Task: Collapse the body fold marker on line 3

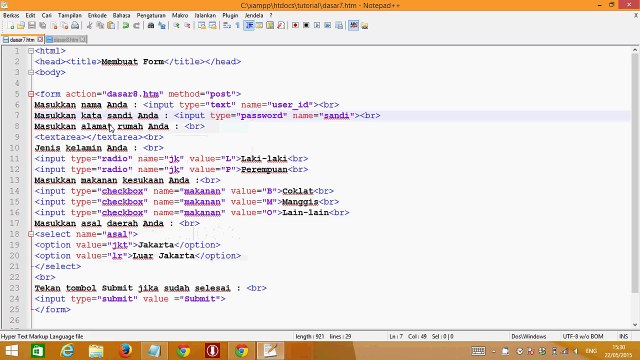Action: pyautogui.click(x=31, y=72)
